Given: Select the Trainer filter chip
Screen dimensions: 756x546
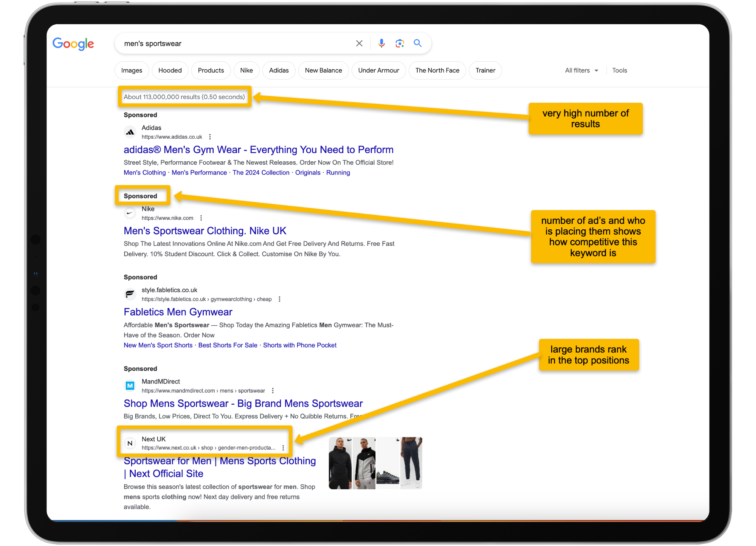Looking at the screenshot, I should point(485,70).
